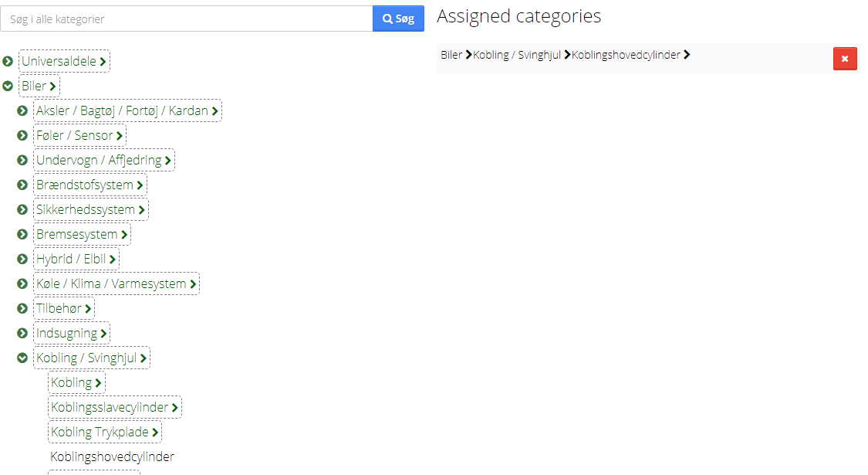Expand the Indsugning circle arrow icon
The height and width of the screenshot is (475, 868).
22,333
